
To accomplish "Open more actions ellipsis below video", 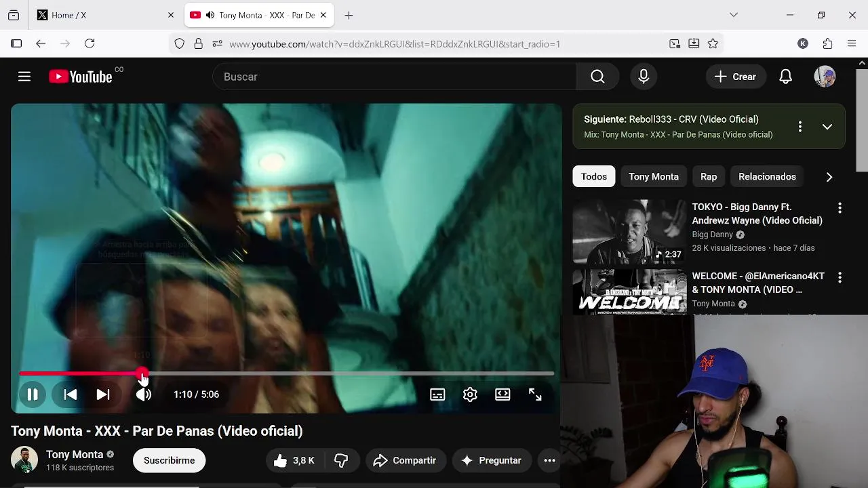I will click(x=550, y=460).
